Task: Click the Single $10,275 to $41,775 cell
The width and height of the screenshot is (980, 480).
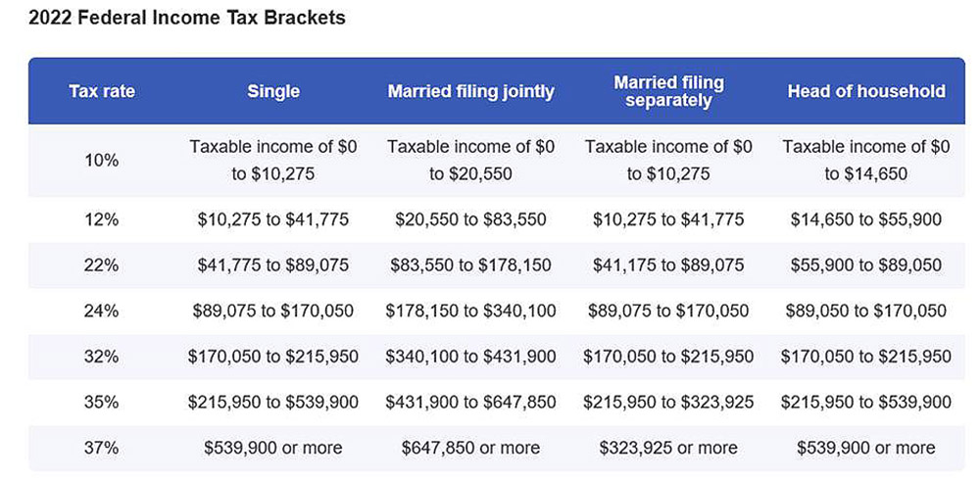Action: (x=273, y=219)
